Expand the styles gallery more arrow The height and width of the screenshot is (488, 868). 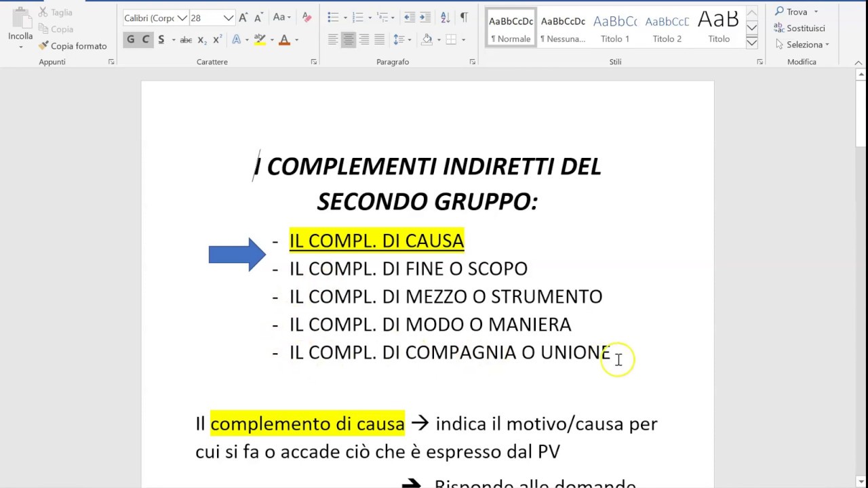coord(752,43)
